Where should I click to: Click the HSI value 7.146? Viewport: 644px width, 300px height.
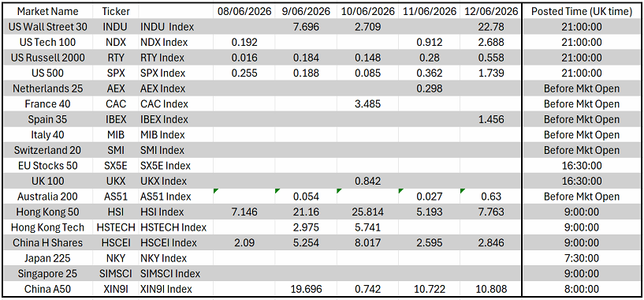tap(244, 212)
